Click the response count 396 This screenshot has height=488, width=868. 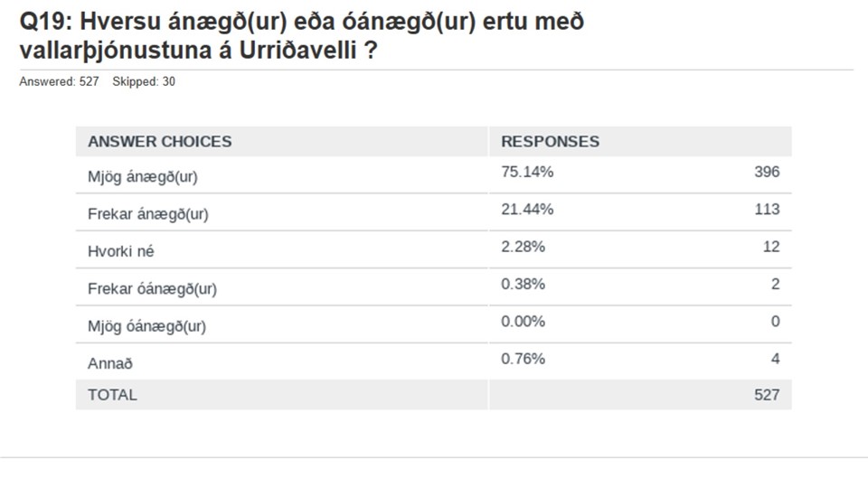point(767,172)
